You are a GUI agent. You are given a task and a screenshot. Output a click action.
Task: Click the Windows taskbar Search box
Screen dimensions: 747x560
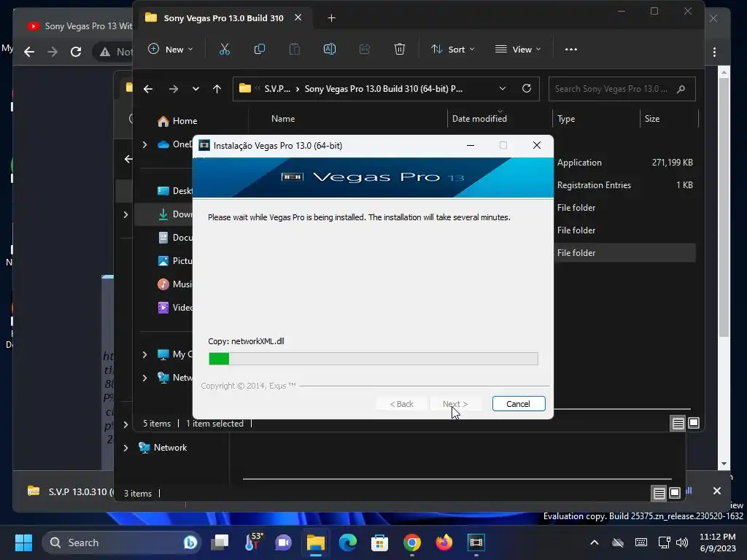[x=123, y=542]
